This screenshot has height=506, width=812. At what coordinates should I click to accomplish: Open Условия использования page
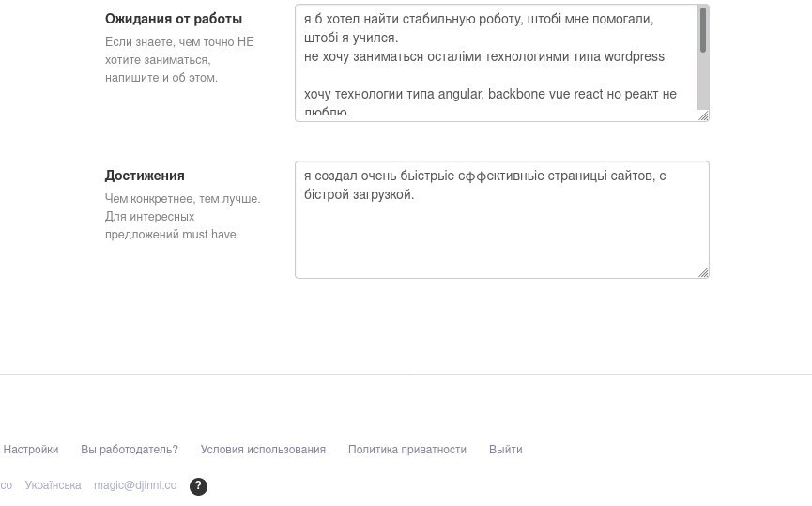pos(263,450)
